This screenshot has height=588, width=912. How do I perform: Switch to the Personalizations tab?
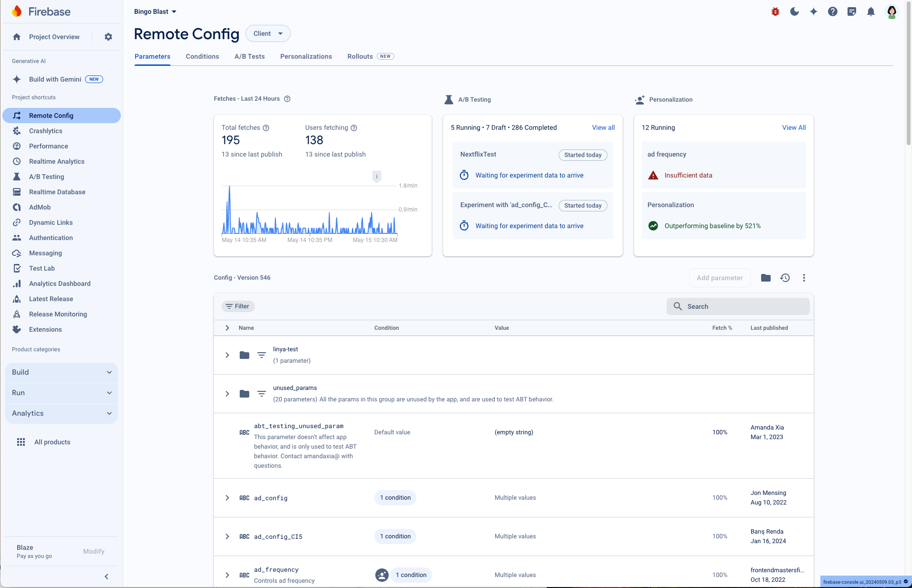pos(306,56)
